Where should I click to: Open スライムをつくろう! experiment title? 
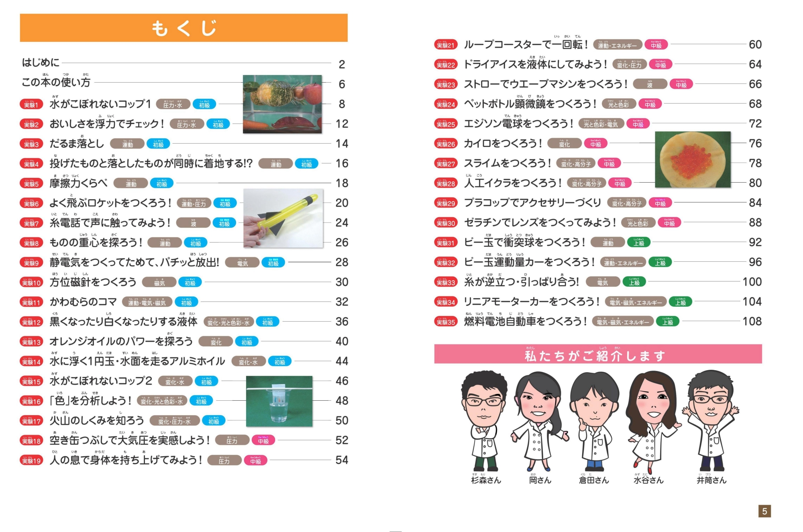[508, 163]
